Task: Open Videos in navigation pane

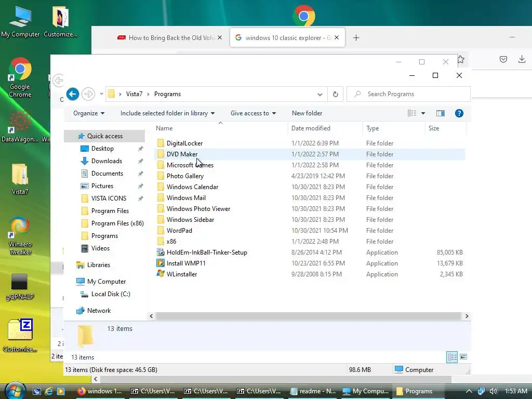Action: (100, 248)
